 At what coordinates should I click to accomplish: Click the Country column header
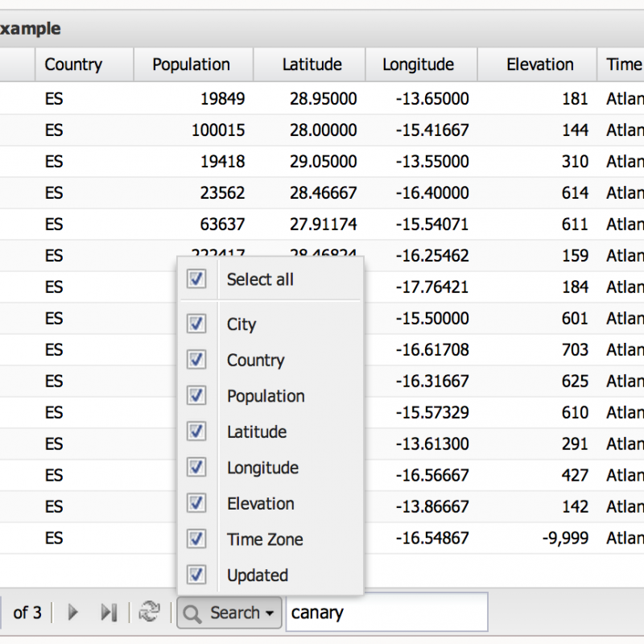tap(73, 64)
